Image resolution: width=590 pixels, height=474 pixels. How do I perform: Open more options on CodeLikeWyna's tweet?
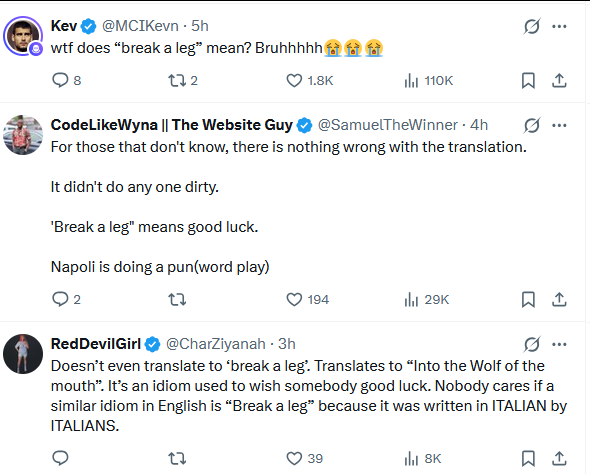coord(559,125)
